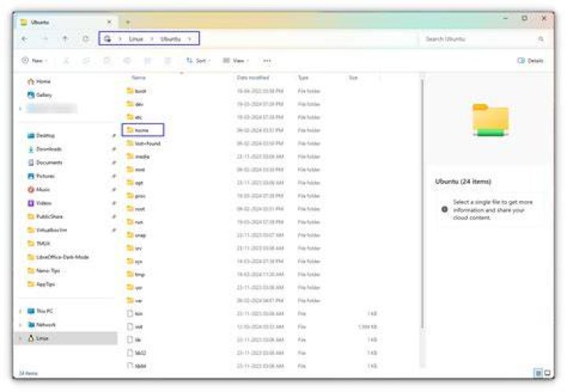Click the Paste icon in the toolbar
Screen dimensions: 567x392
pyautogui.click(x=106, y=61)
